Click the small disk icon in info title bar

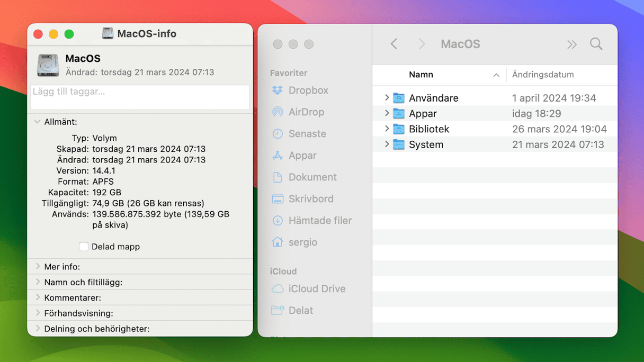(108, 33)
